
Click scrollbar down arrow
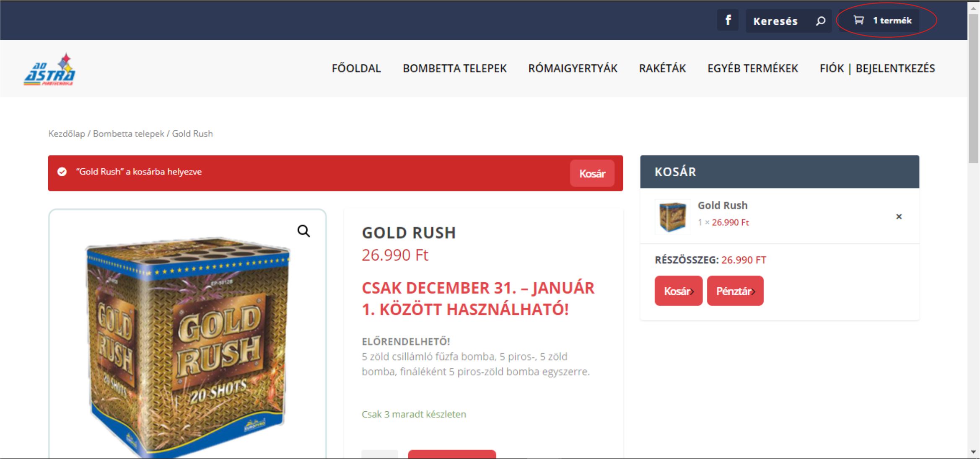(973, 452)
